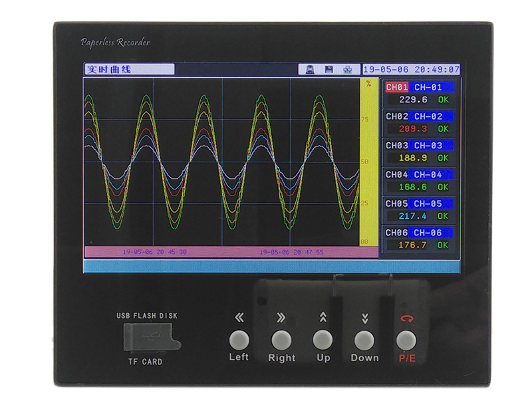Tap the double right chevron icon
532x399 pixels.
click(281, 318)
